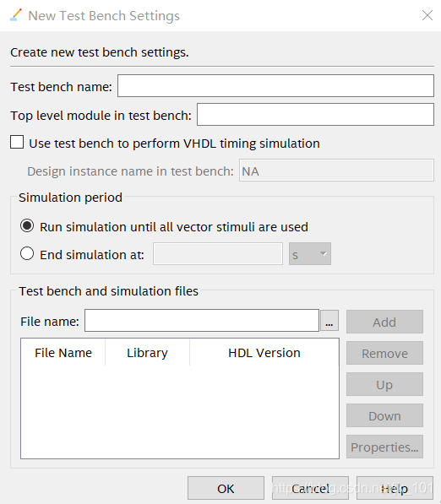Move file Down in list
Screen dimensions: 441x504
click(384, 415)
